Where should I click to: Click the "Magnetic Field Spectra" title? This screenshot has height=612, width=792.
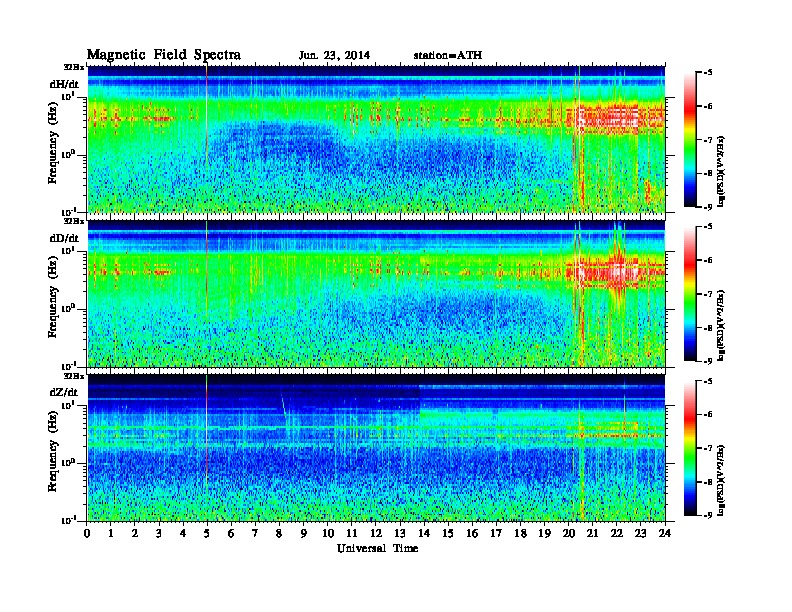[164, 55]
